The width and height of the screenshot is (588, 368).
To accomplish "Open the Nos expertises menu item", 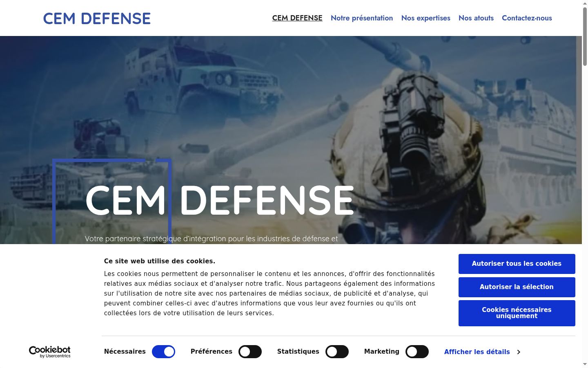I will (x=426, y=18).
